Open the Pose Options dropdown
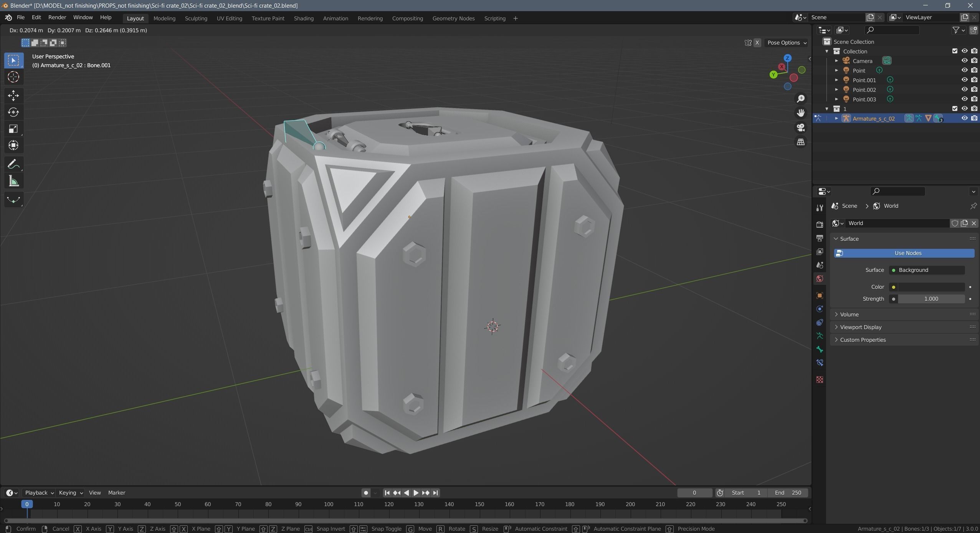 coord(787,43)
